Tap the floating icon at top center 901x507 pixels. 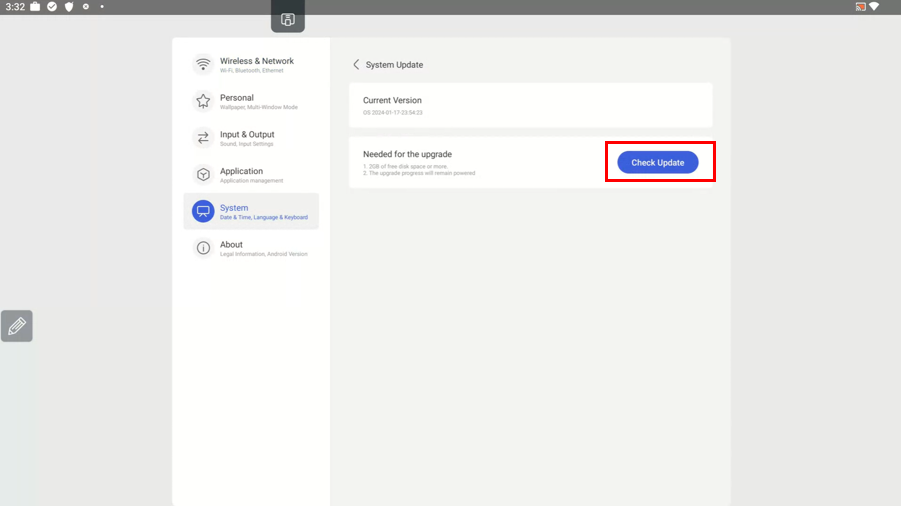click(287, 19)
